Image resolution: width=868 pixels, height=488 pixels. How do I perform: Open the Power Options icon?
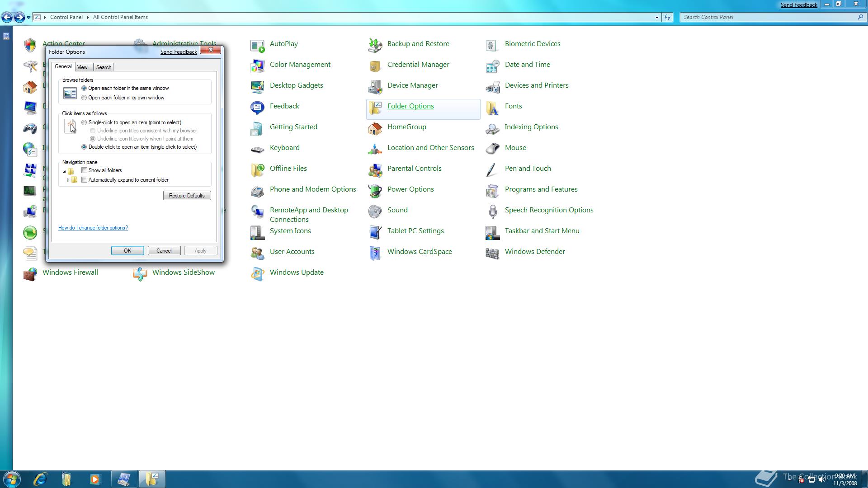[x=375, y=191]
